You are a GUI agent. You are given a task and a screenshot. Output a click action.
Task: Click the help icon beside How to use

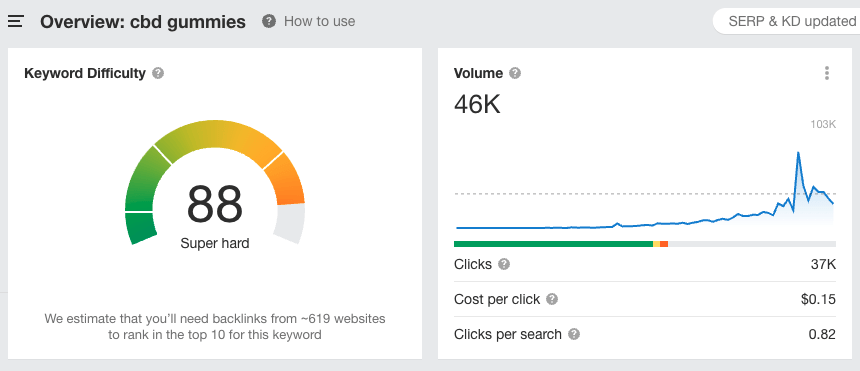269,21
